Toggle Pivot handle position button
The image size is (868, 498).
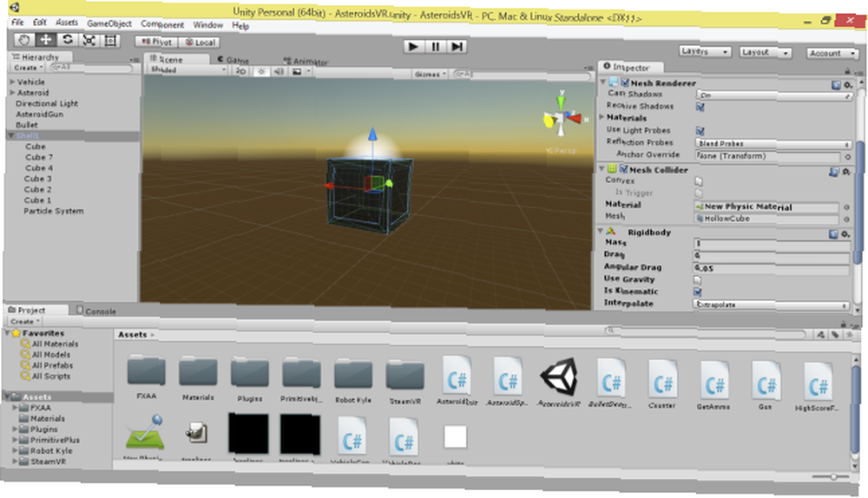tap(156, 42)
